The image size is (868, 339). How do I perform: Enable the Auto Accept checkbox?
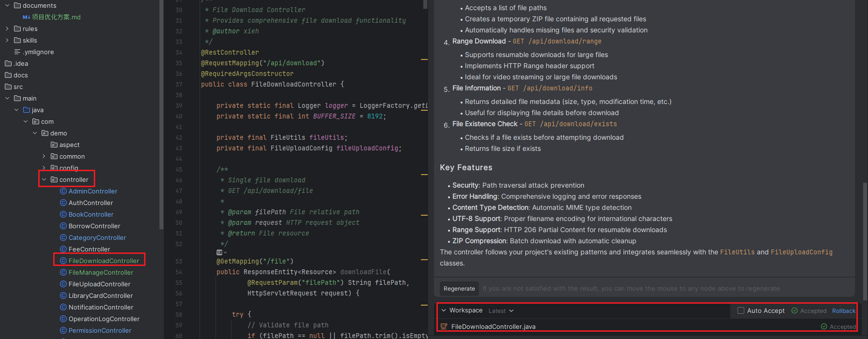tap(741, 310)
